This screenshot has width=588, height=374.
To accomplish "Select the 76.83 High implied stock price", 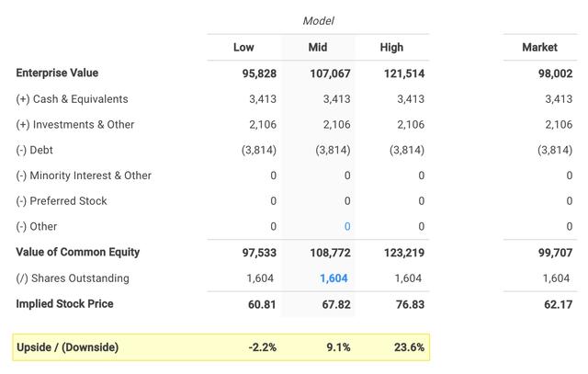I will pos(407,304).
